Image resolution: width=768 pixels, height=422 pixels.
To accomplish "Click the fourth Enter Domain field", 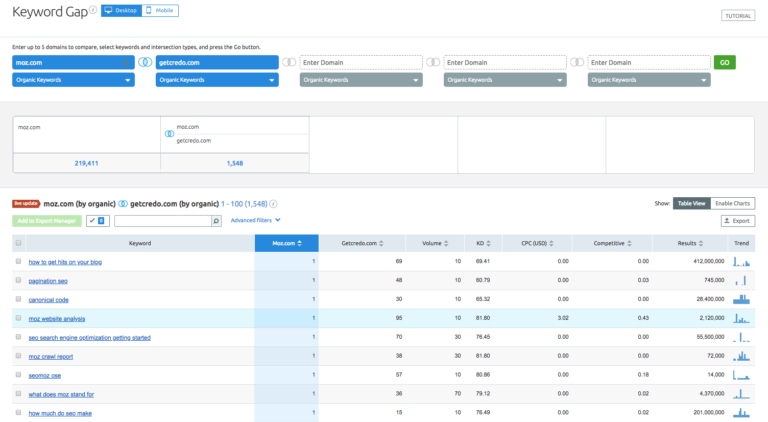I will click(505, 63).
